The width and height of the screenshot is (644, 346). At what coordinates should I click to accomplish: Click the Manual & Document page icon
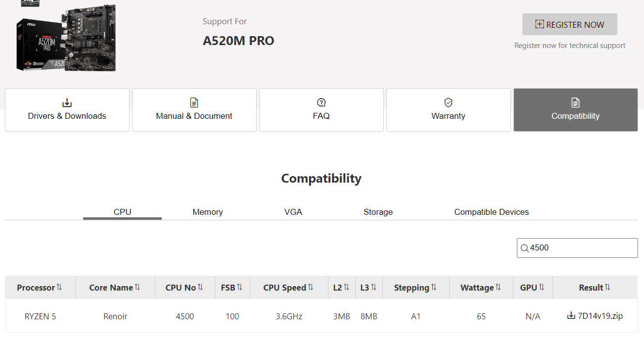(x=194, y=103)
